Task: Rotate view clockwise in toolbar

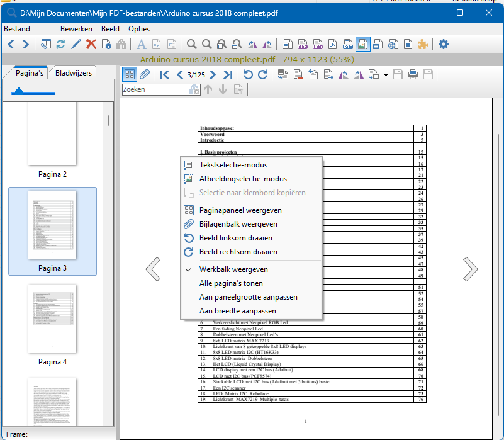Action: [x=263, y=75]
